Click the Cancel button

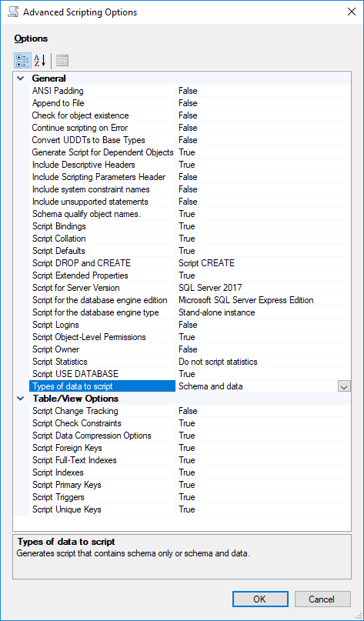(322, 599)
